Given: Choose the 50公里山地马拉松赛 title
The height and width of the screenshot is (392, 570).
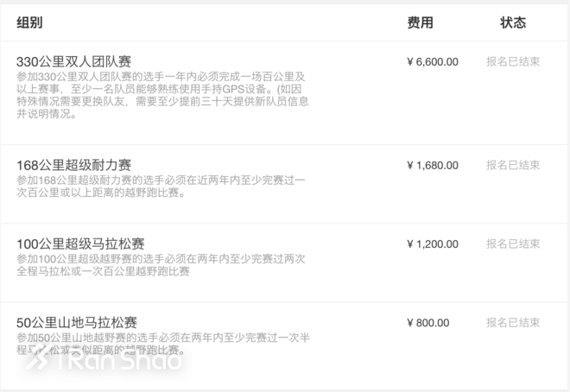Looking at the screenshot, I should [77, 323].
